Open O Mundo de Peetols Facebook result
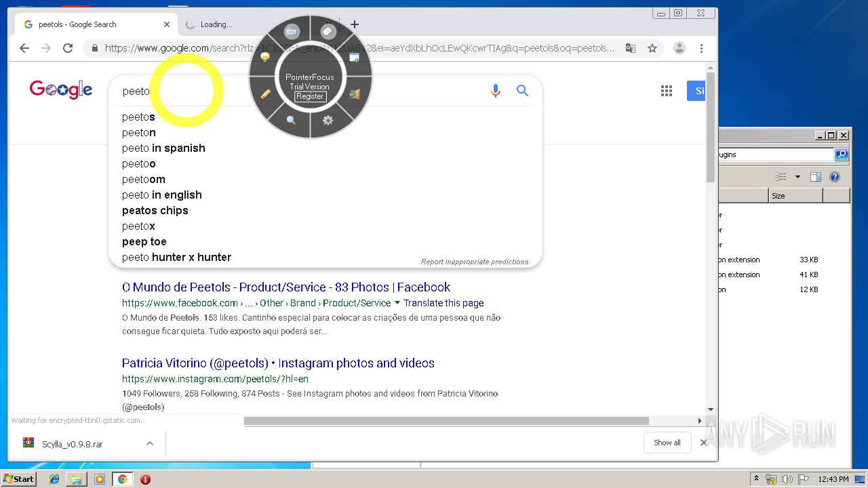 [x=286, y=287]
